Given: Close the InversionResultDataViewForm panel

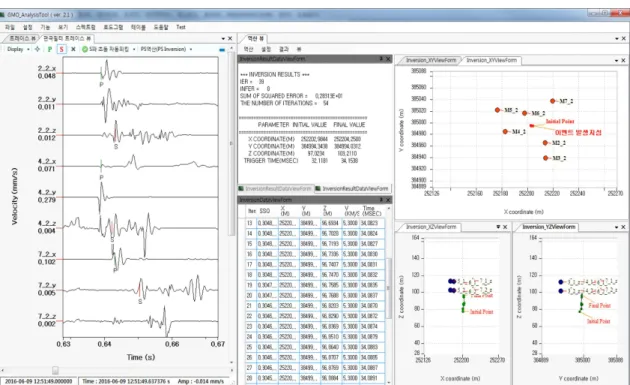Looking at the screenshot, I should (388, 59).
